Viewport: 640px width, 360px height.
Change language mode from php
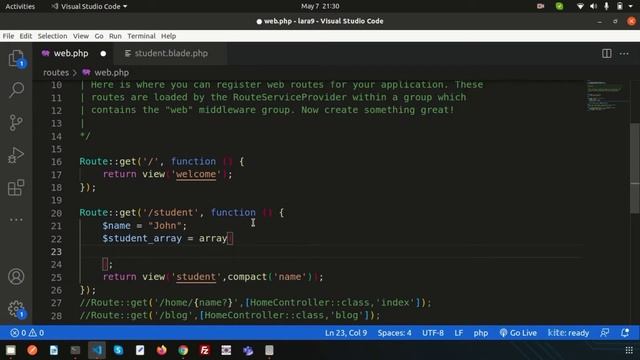pyautogui.click(x=480, y=333)
